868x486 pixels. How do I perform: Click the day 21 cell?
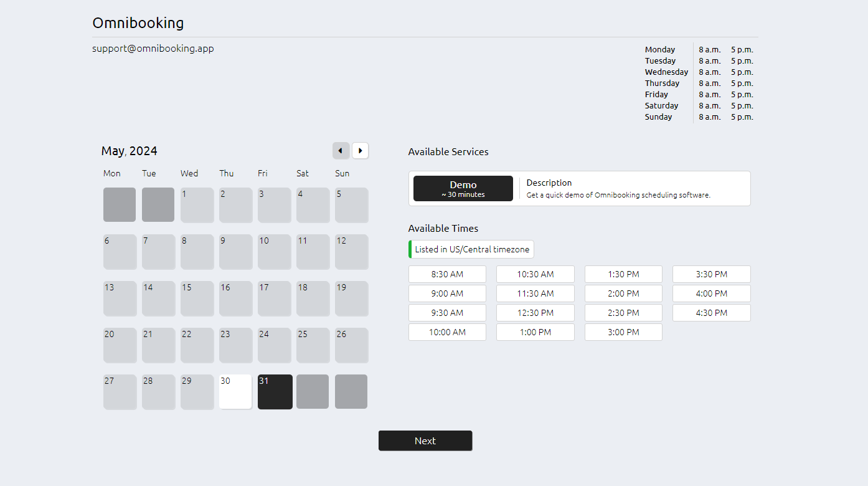tap(158, 345)
